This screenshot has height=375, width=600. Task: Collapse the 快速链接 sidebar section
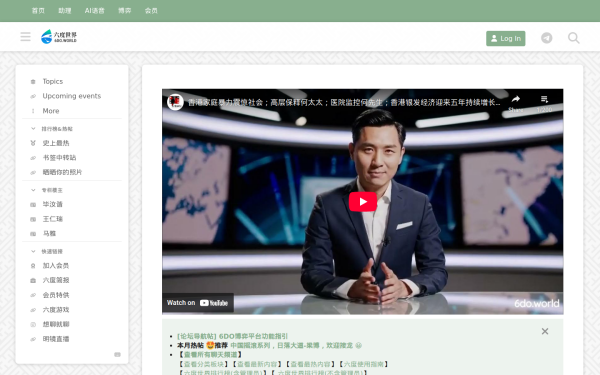tap(52, 251)
